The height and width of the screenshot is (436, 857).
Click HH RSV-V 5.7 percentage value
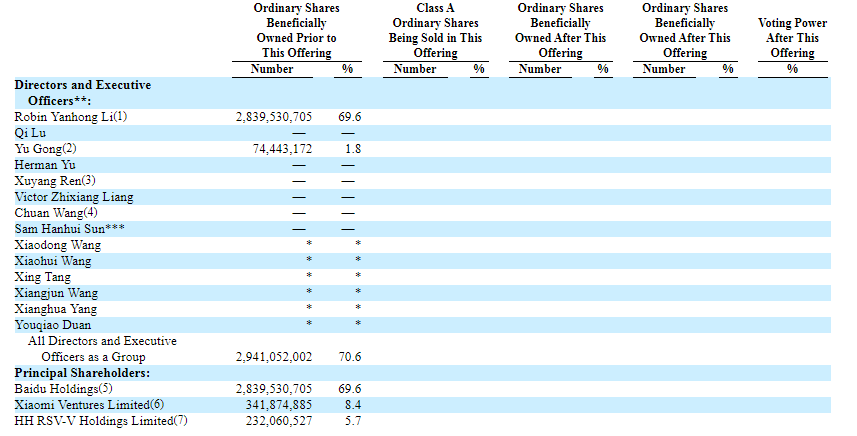point(353,421)
